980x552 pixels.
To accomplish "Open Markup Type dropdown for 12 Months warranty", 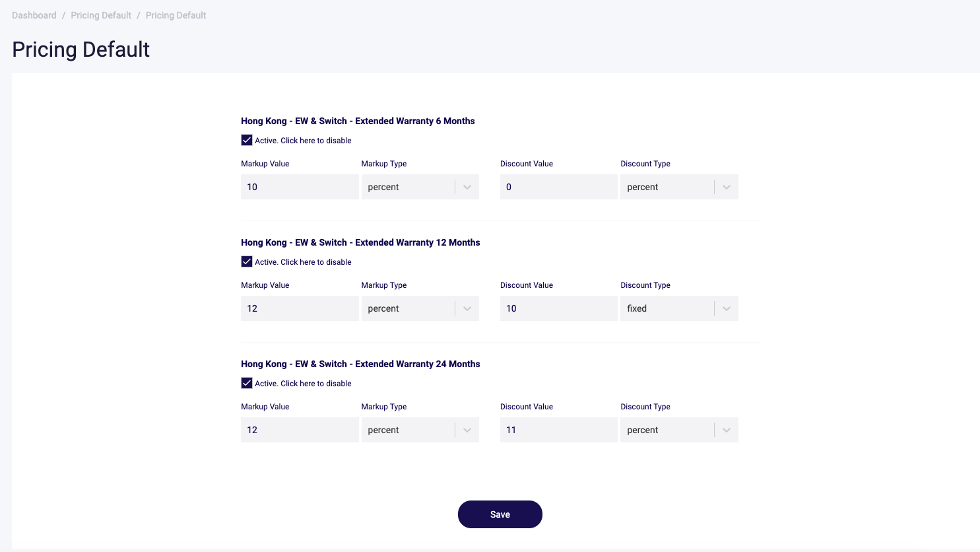I will point(420,308).
